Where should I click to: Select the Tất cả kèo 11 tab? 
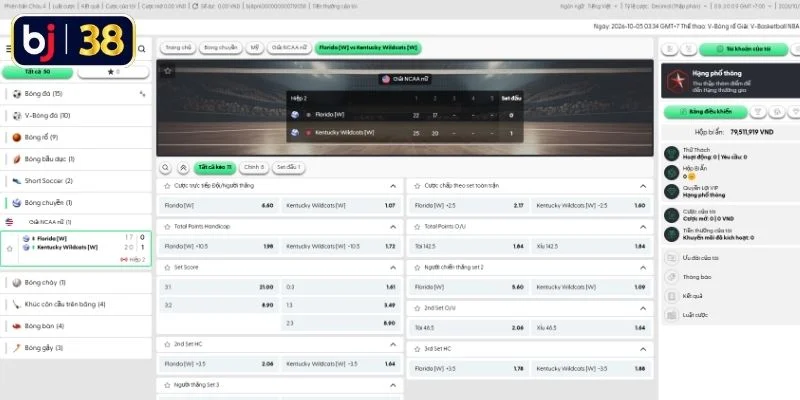[214, 167]
